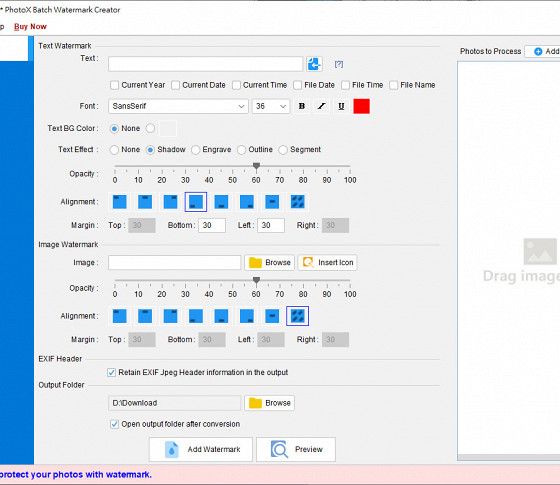
Task: Toggle underline font style button
Action: 341,106
